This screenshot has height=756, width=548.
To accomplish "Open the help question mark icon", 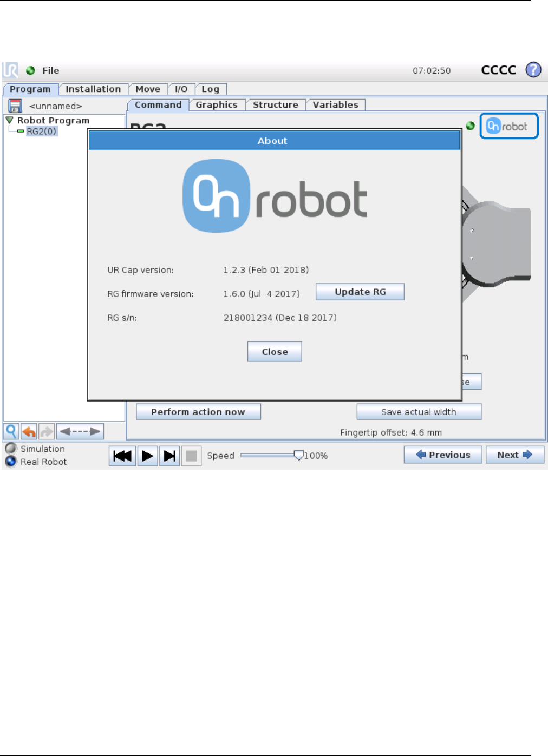I will (533, 70).
